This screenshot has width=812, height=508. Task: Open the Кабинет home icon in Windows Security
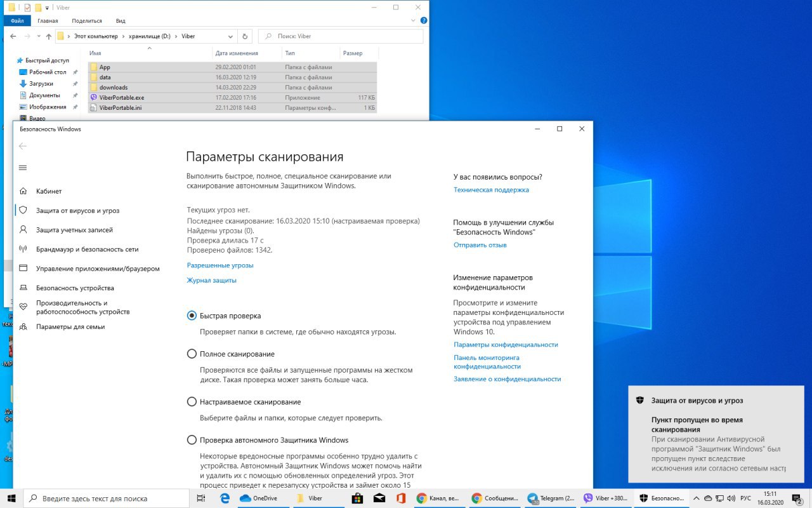[23, 191]
